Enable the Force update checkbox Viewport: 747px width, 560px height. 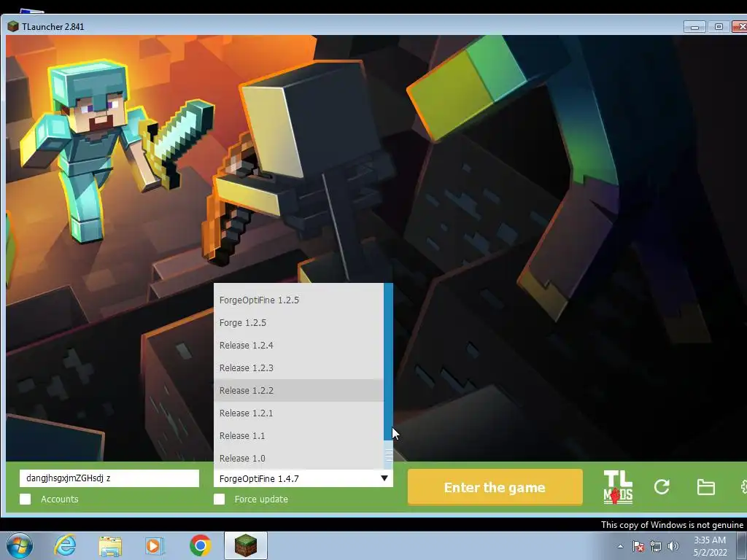click(x=219, y=499)
